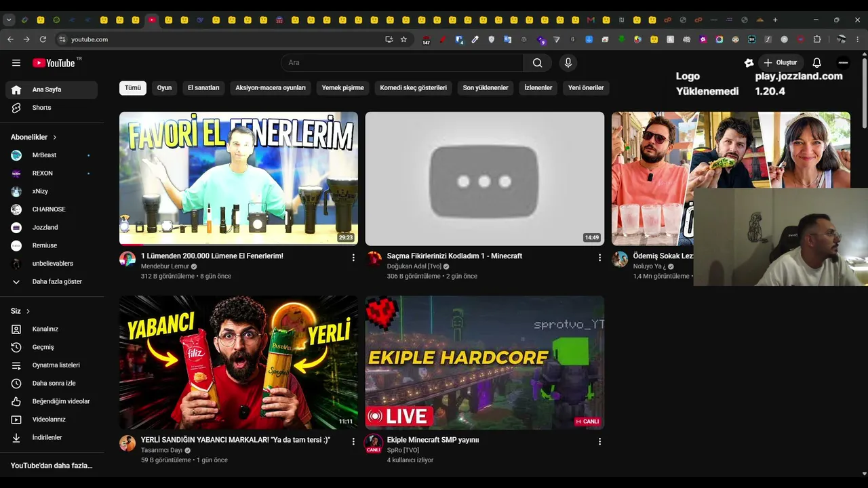This screenshot has width=868, height=488.
Task: Click the YouTube Ara search field
Action: [402, 63]
